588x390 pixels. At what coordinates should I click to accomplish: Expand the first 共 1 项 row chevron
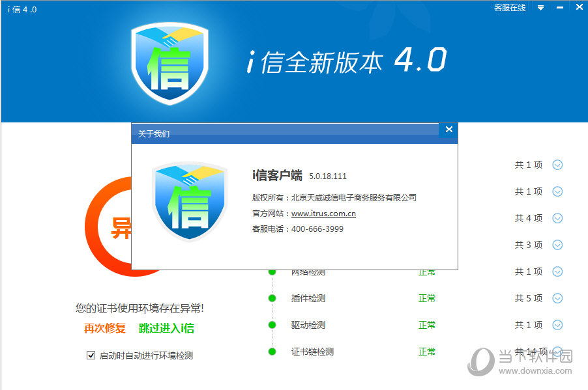tap(557, 165)
